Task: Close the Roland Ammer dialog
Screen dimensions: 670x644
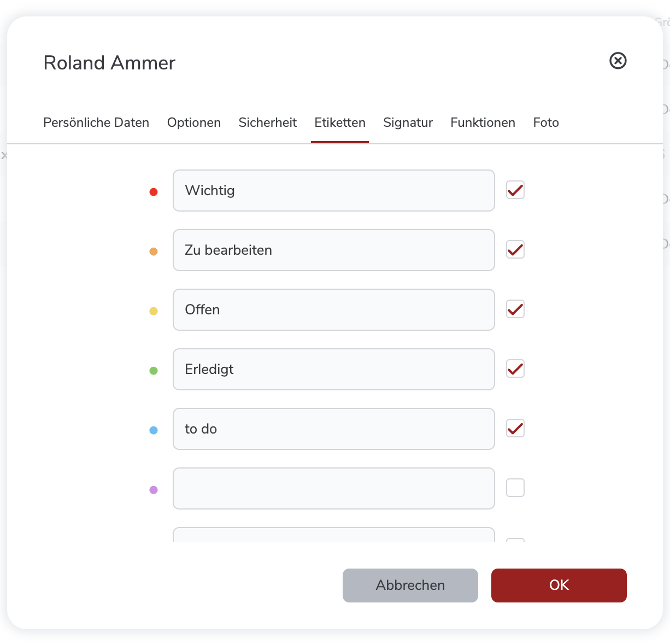Action: pos(618,61)
